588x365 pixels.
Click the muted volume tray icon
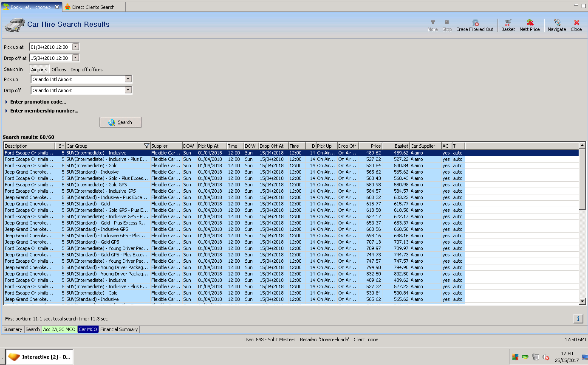click(x=546, y=357)
